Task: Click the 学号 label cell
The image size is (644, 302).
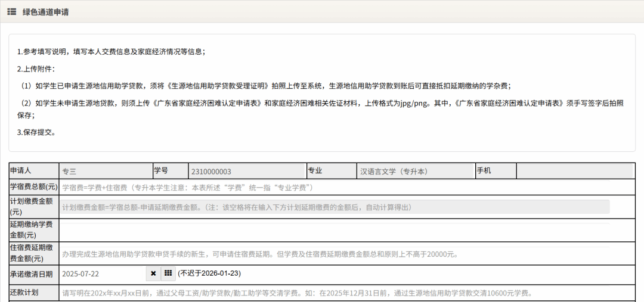Action: click(170, 171)
